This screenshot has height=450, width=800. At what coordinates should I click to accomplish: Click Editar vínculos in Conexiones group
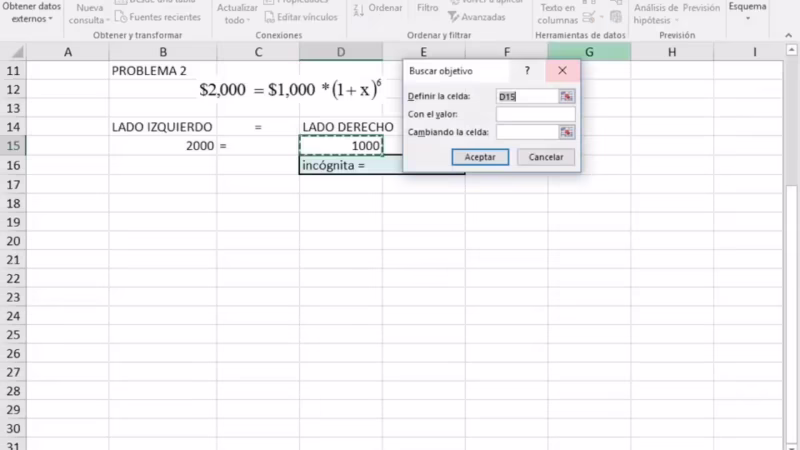pos(301,17)
